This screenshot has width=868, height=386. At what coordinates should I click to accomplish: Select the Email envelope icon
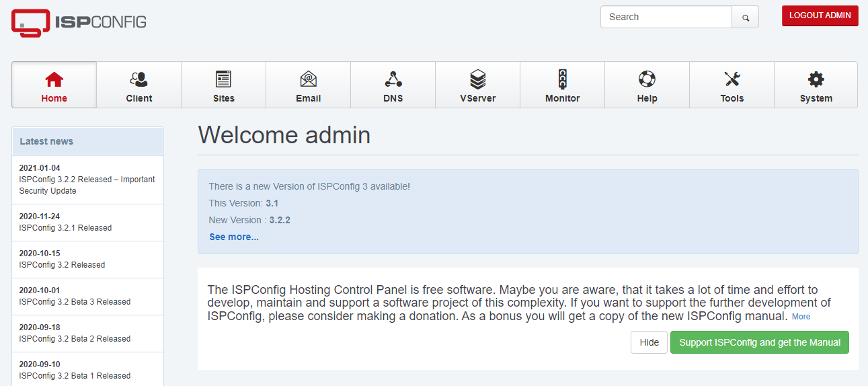tap(308, 79)
